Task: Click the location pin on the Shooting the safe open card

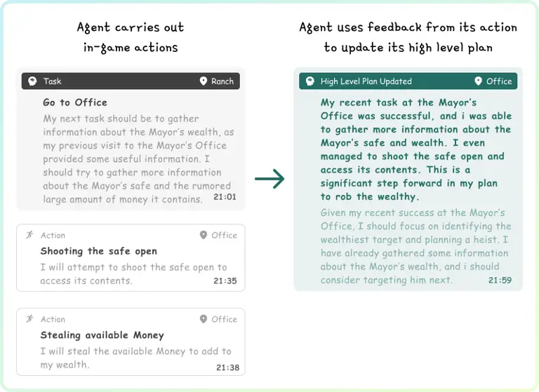Action: [204, 236]
